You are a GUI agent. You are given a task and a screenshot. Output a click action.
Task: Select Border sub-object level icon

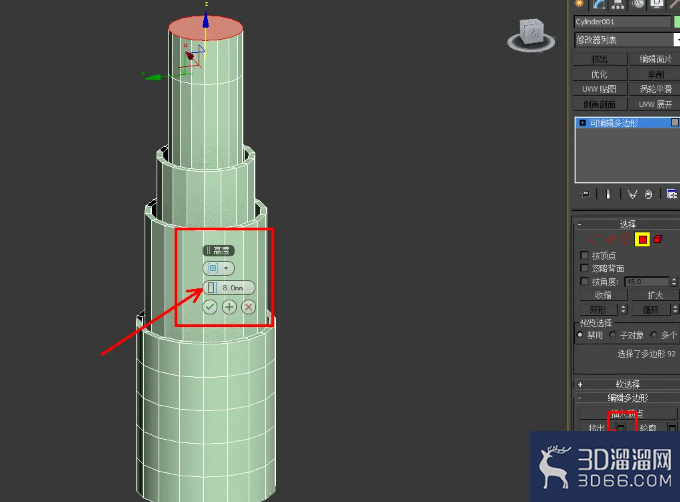pos(625,239)
